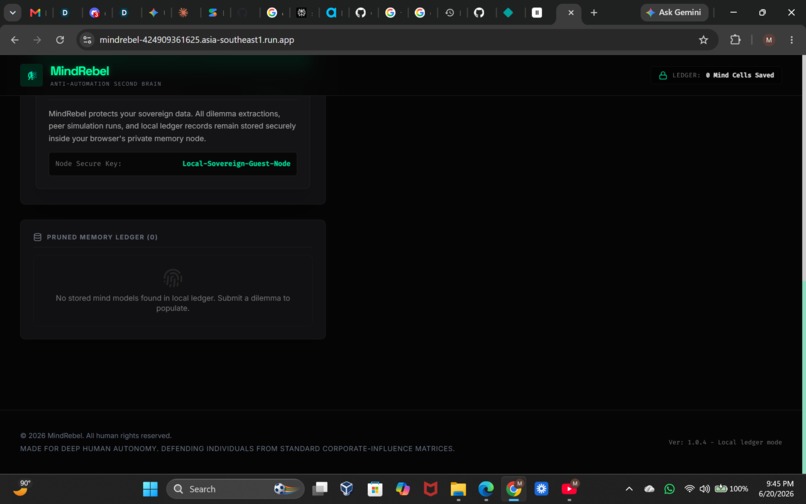Click the OneDrive cloud tray icon
The width and height of the screenshot is (806, 504).
pyautogui.click(x=649, y=489)
